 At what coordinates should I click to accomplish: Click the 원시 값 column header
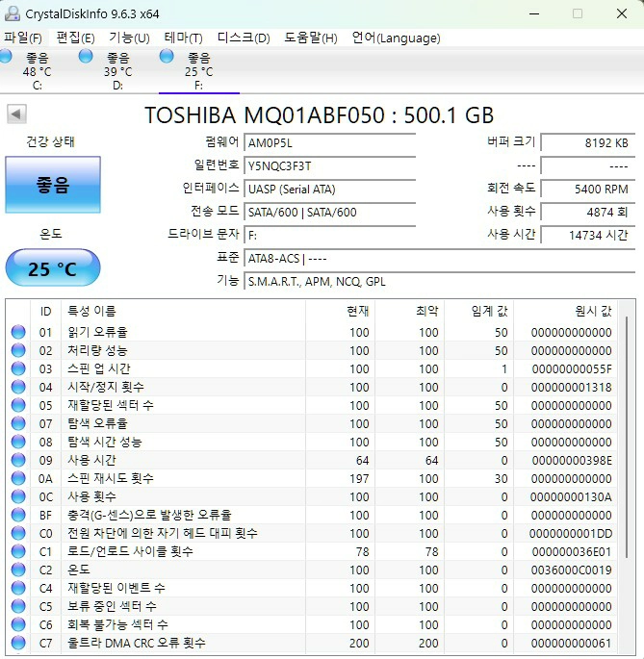click(x=565, y=312)
